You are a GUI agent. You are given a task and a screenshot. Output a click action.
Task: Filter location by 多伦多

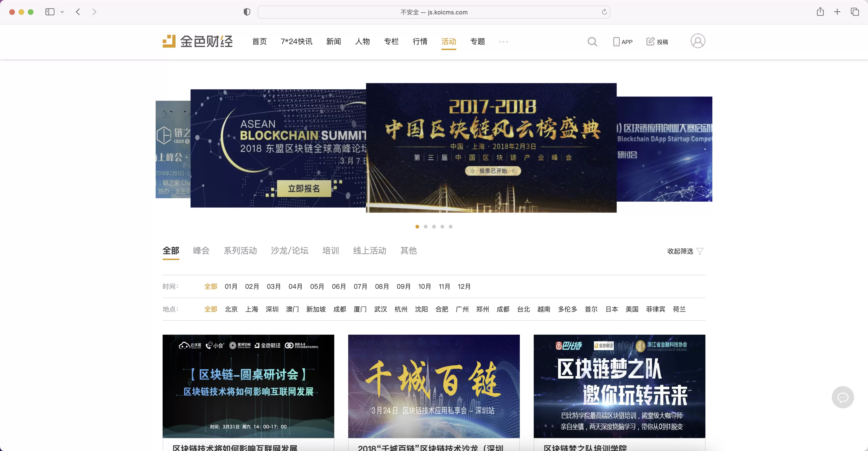pos(568,309)
